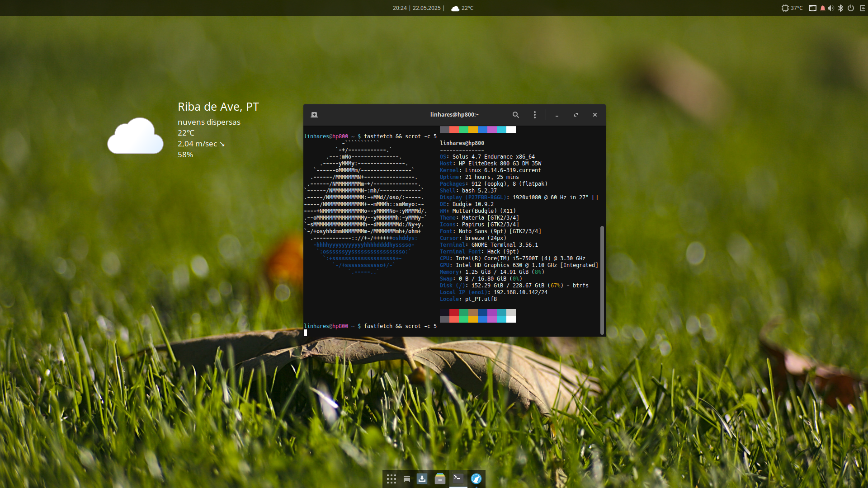Image resolution: width=868 pixels, height=488 pixels.
Task: Open the terminal three-dot menu
Action: tap(535, 115)
